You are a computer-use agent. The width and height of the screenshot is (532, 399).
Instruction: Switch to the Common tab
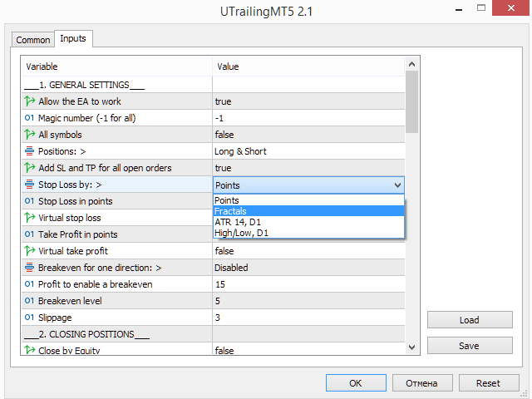tap(33, 40)
